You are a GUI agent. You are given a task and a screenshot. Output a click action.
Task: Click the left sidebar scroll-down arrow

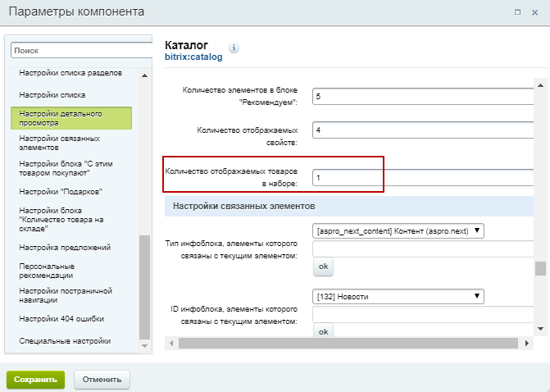[144, 346]
